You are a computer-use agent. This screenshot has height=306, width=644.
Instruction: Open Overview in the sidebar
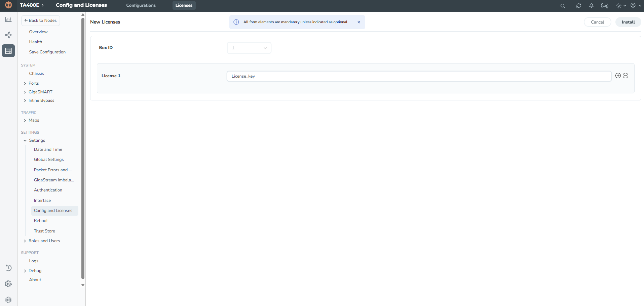[x=38, y=32]
